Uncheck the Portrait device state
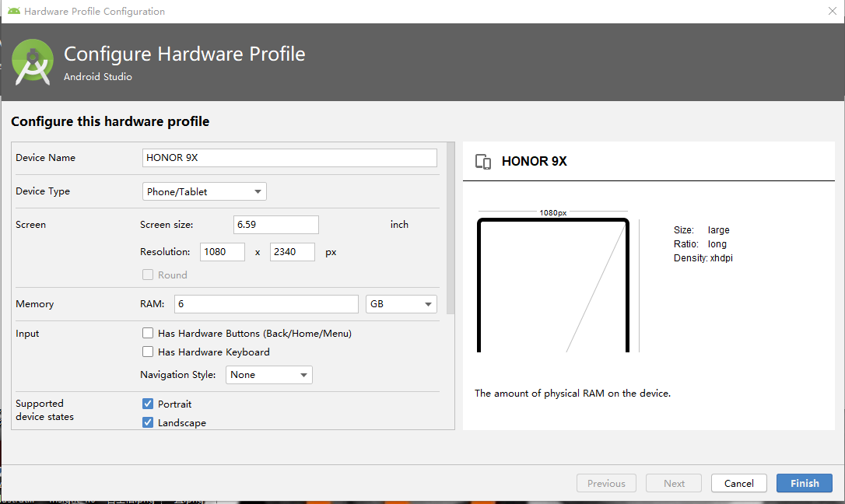 click(x=148, y=404)
